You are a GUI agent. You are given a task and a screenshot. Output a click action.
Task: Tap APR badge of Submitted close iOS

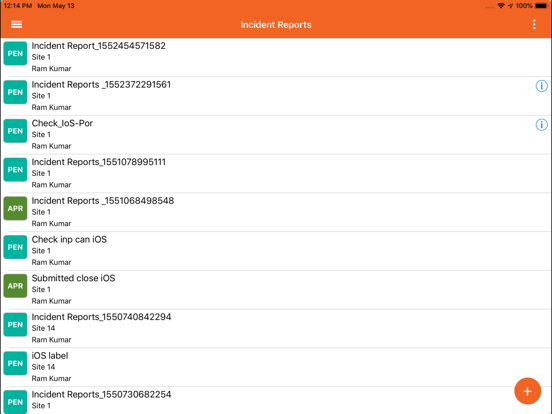pyautogui.click(x=15, y=286)
